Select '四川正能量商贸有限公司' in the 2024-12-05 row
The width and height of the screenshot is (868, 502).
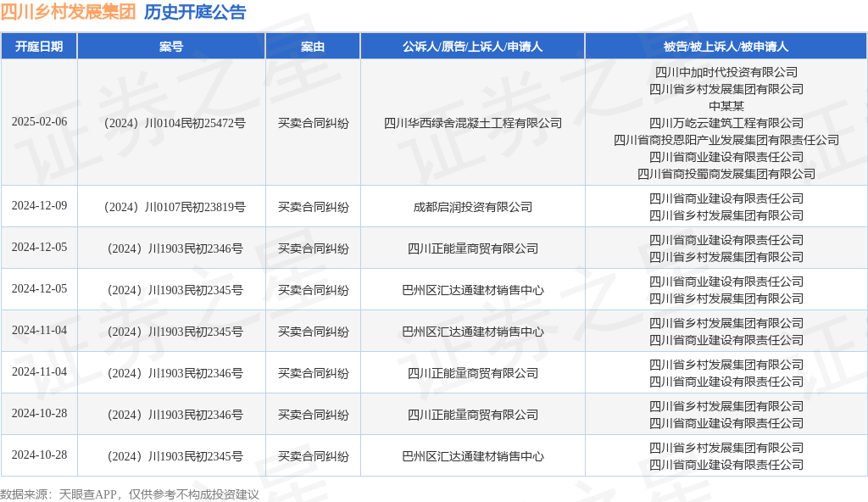[473, 248]
